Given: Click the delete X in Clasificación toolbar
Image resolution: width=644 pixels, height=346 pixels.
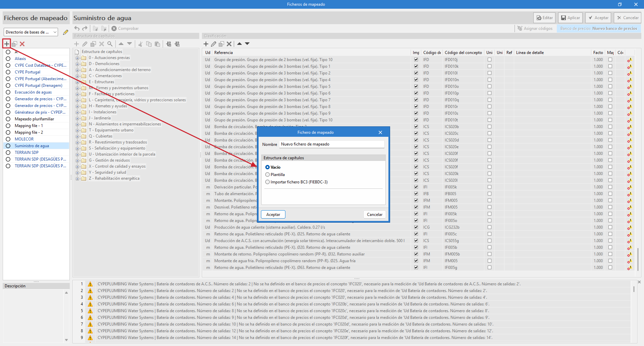Looking at the screenshot, I should [x=229, y=44].
